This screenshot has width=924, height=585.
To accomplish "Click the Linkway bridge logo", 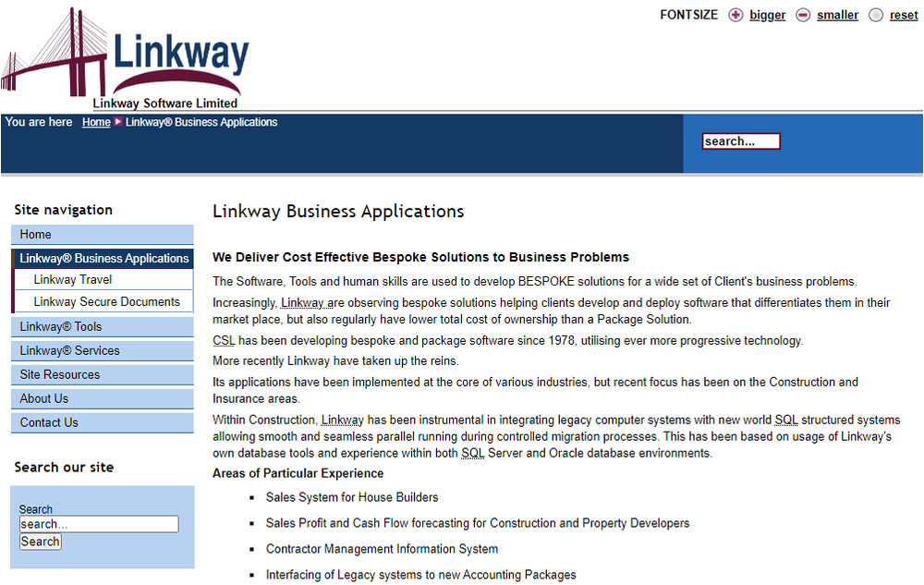I will click(125, 57).
